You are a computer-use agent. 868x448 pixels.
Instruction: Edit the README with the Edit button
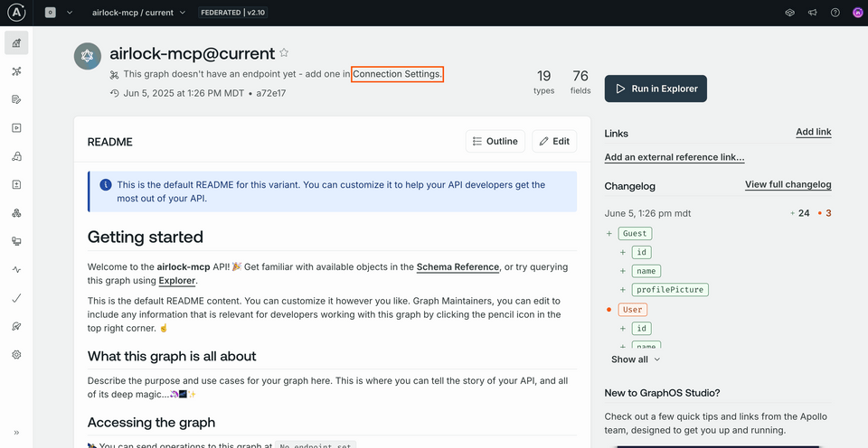tap(553, 141)
